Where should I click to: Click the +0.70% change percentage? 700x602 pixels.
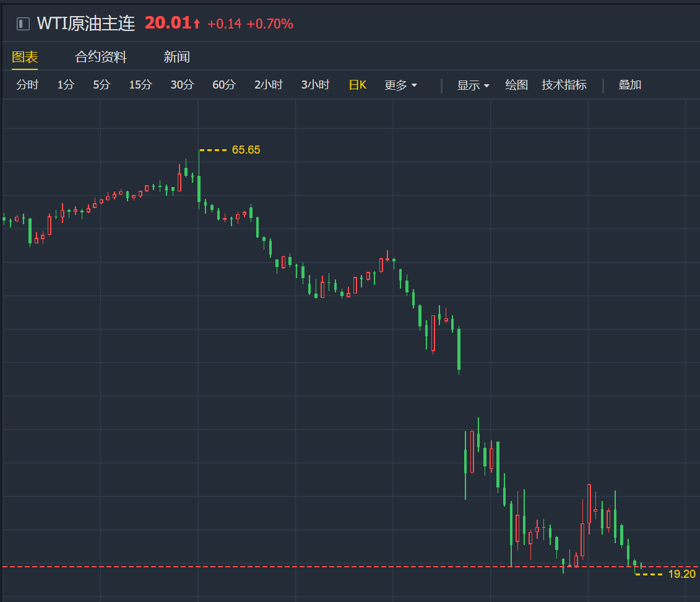[x=270, y=24]
